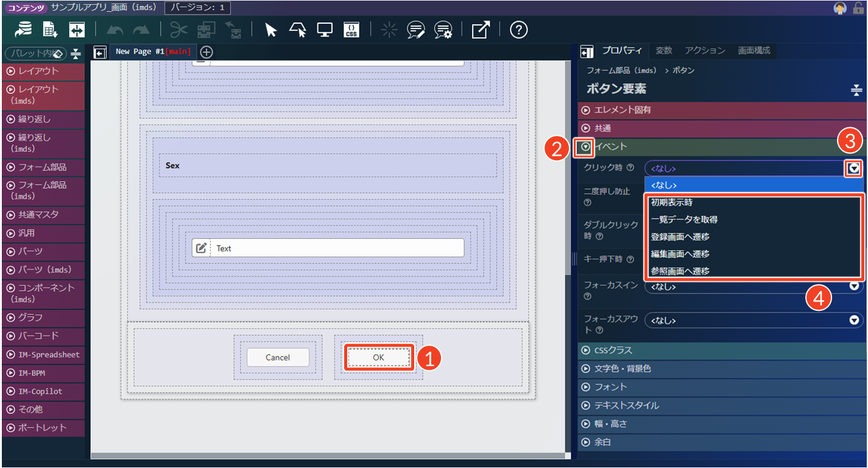The image size is (868, 468).
Task: Open the help question mark icon
Action: [518, 30]
